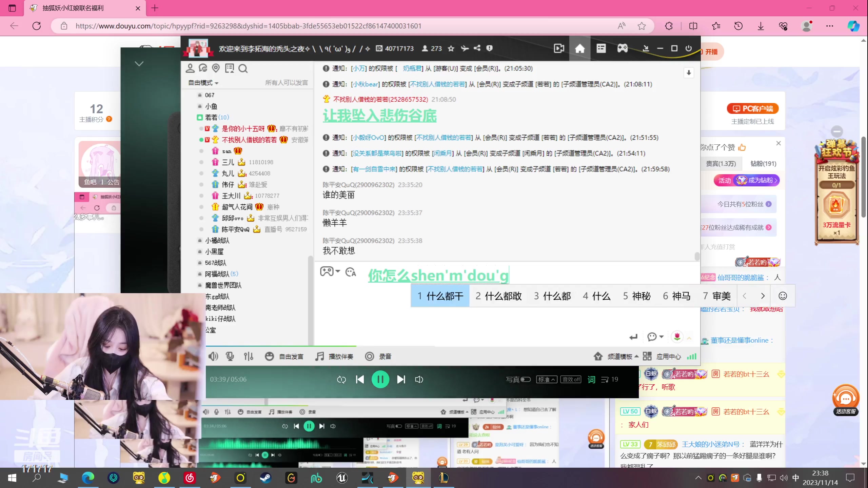Select the microphone icon in the bottom bar
The image size is (868, 488).
pyautogui.click(x=230, y=356)
